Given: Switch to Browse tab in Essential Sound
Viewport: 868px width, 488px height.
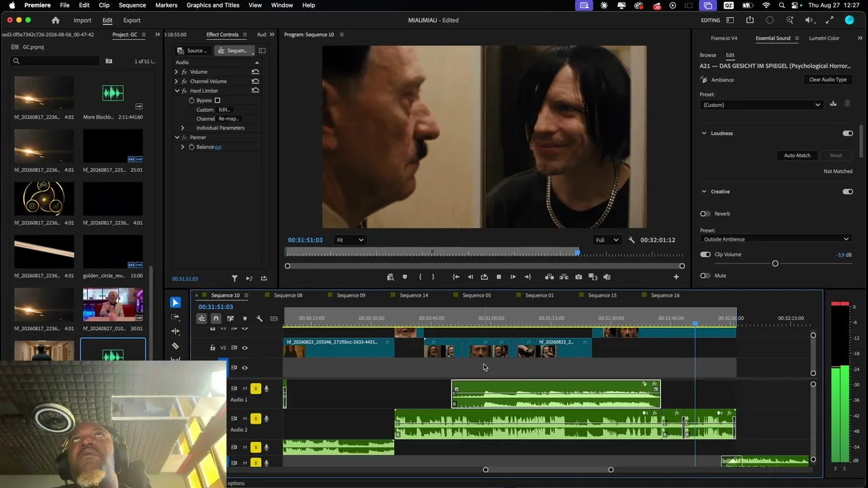Looking at the screenshot, I should click(x=708, y=55).
